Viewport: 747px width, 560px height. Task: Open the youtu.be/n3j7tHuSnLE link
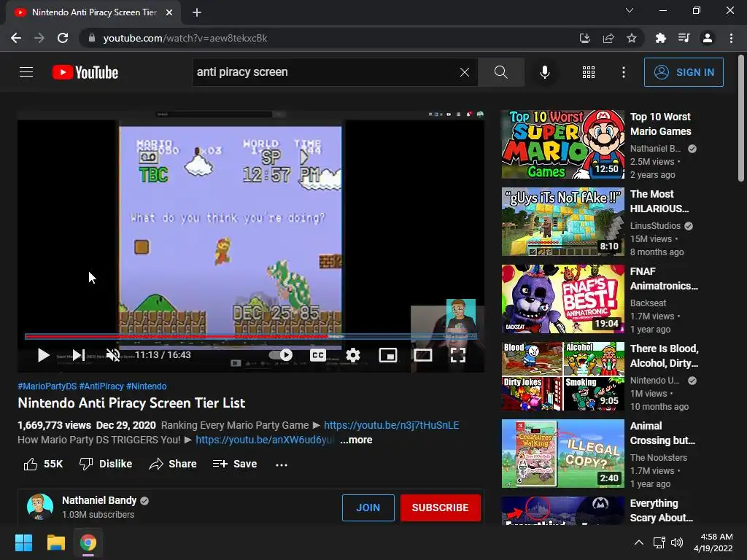tap(392, 425)
